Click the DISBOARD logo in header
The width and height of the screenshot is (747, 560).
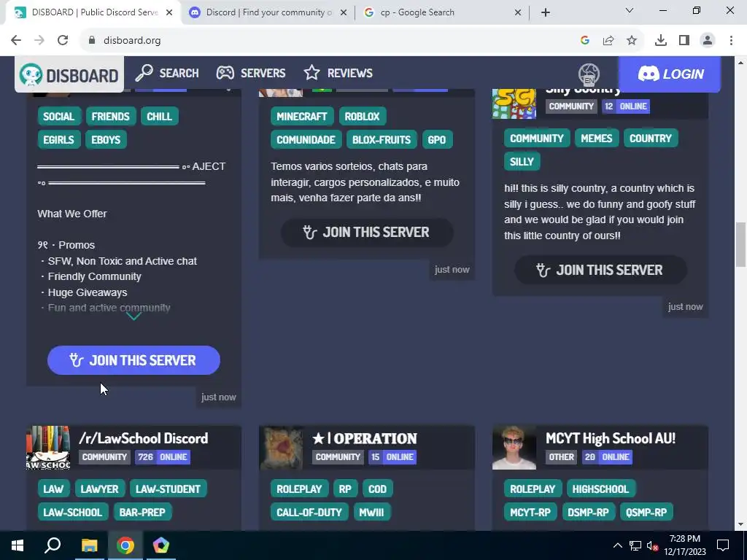point(69,75)
